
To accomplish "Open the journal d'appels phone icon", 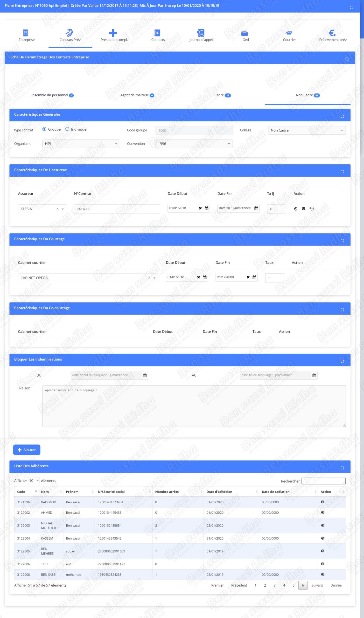I will 201,33.
